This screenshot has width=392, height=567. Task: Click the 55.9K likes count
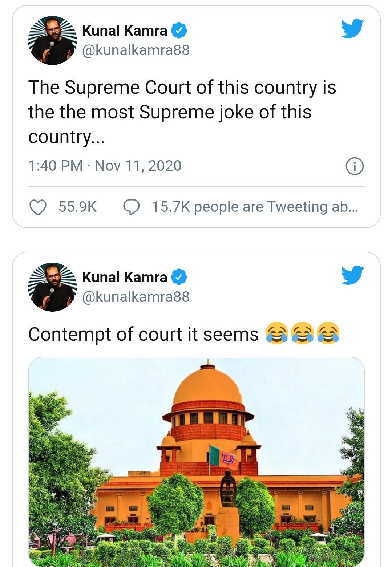tap(77, 207)
